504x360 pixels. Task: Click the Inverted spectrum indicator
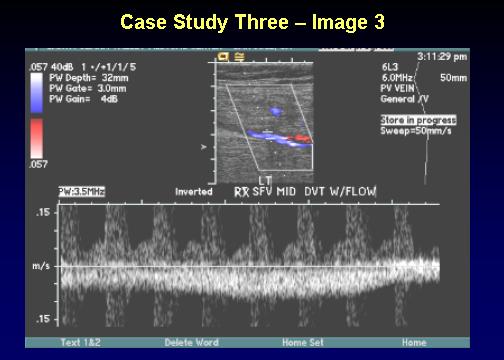tap(194, 192)
